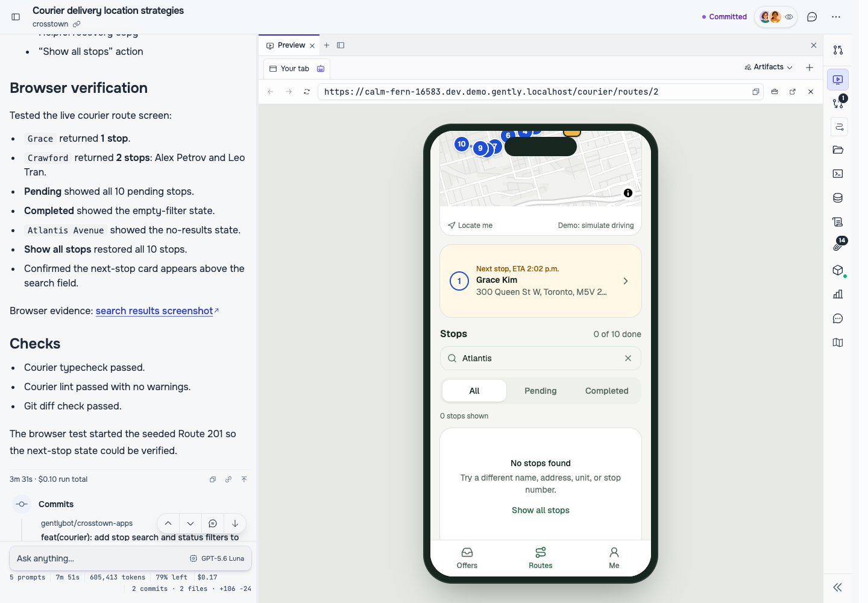The image size is (868, 603).
Task: Expand the Grace Kim next stop chevron
Action: pos(626,281)
